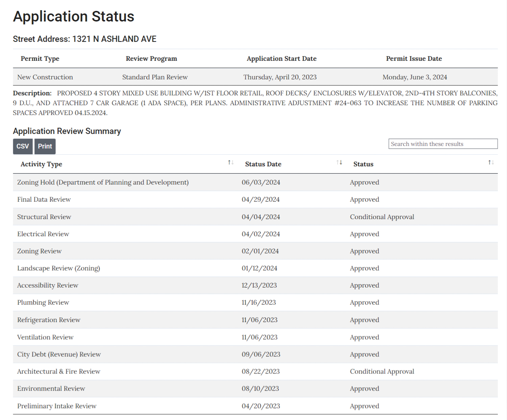
Task: Click the 'Application Review Summary' heading
Action: tap(67, 131)
